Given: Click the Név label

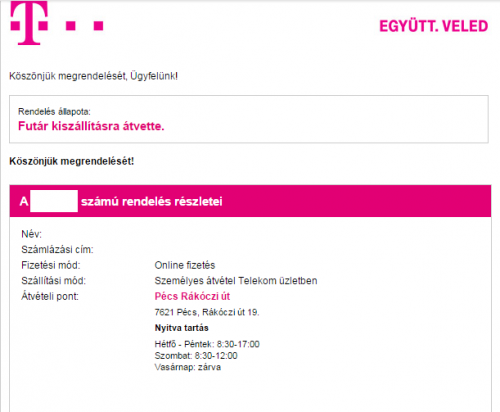Looking at the screenshot, I should click(31, 234).
